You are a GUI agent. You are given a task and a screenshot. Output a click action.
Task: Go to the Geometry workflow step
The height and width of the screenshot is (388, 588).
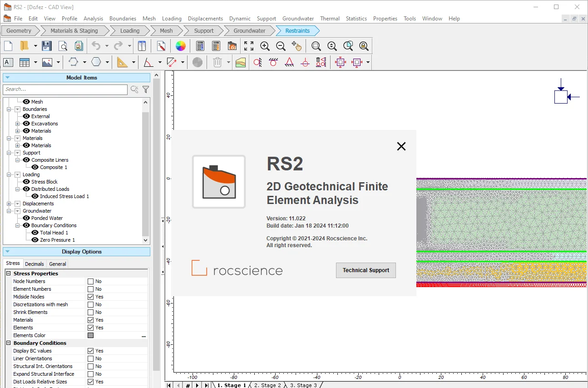[19, 31]
